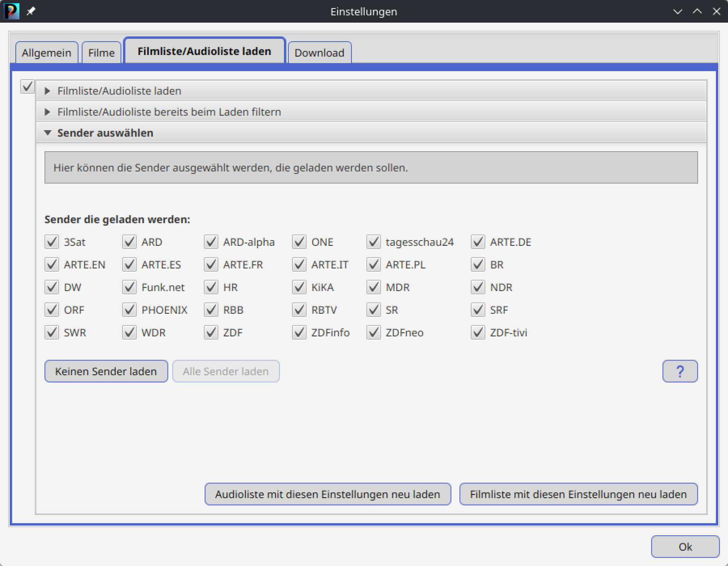The height and width of the screenshot is (566, 728).
Task: Click the application logo icon in title bar
Action: pos(11,11)
